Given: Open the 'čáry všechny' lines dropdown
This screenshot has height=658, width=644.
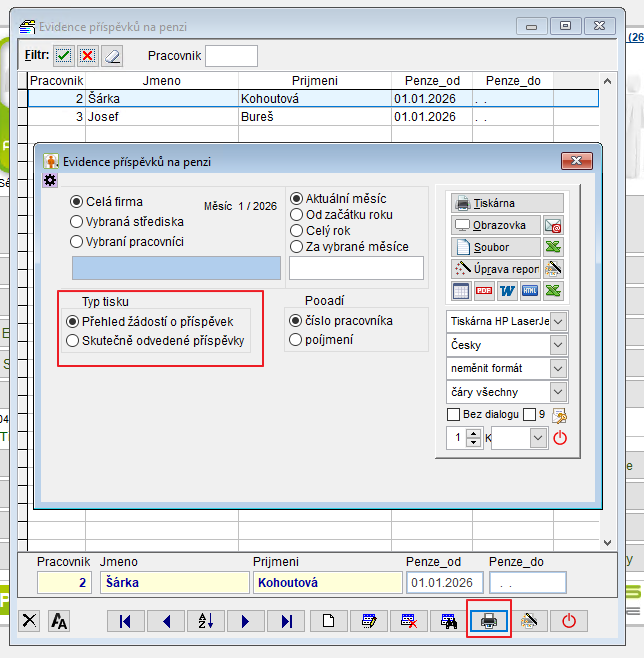Looking at the screenshot, I should (558, 393).
